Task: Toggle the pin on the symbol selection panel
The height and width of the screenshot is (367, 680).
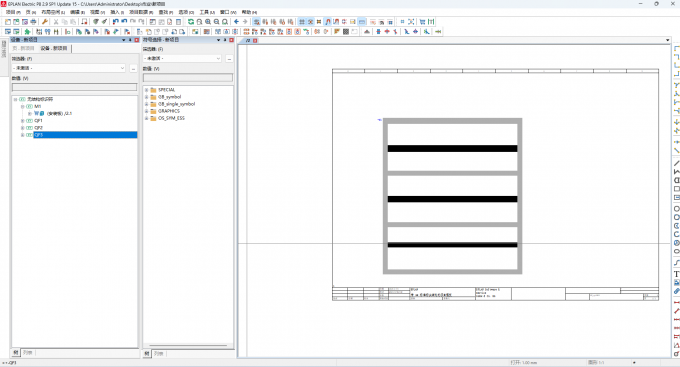Action: pos(225,40)
